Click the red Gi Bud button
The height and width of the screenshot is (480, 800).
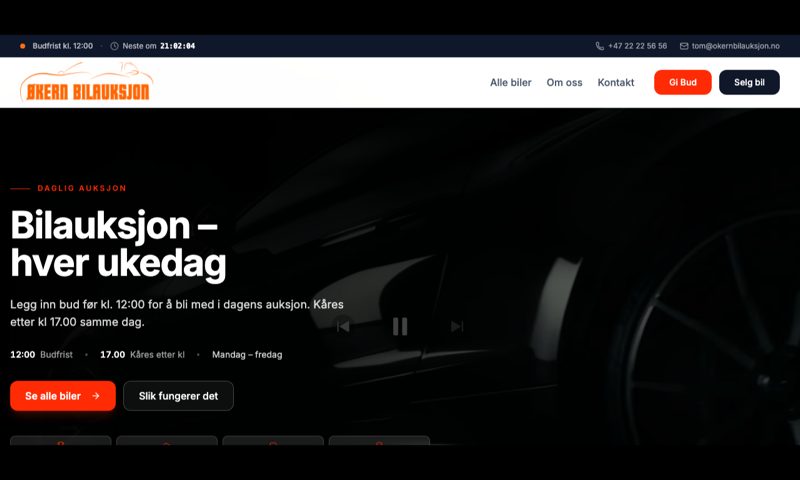coord(683,82)
